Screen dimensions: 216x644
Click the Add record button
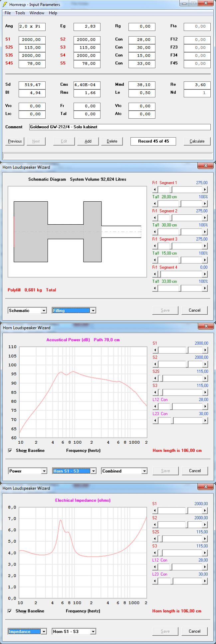point(88,141)
